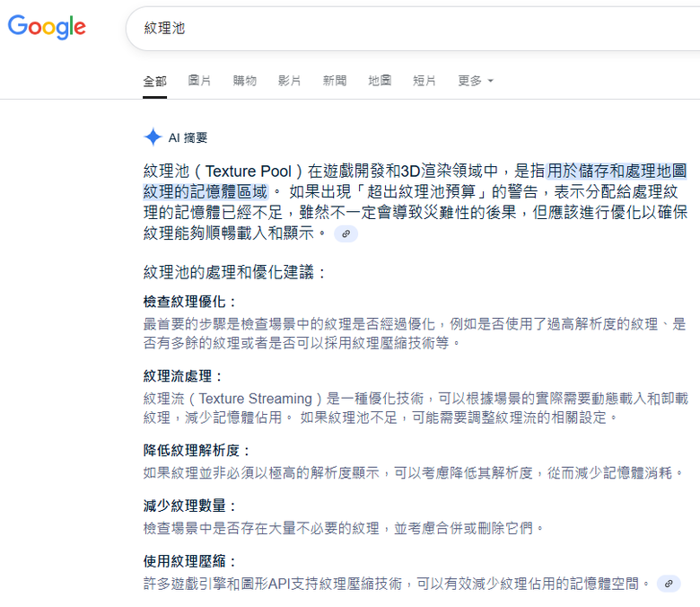Click text 如果紋理並非必須以極高的解析度顯示
700x607 pixels.
pos(414,472)
